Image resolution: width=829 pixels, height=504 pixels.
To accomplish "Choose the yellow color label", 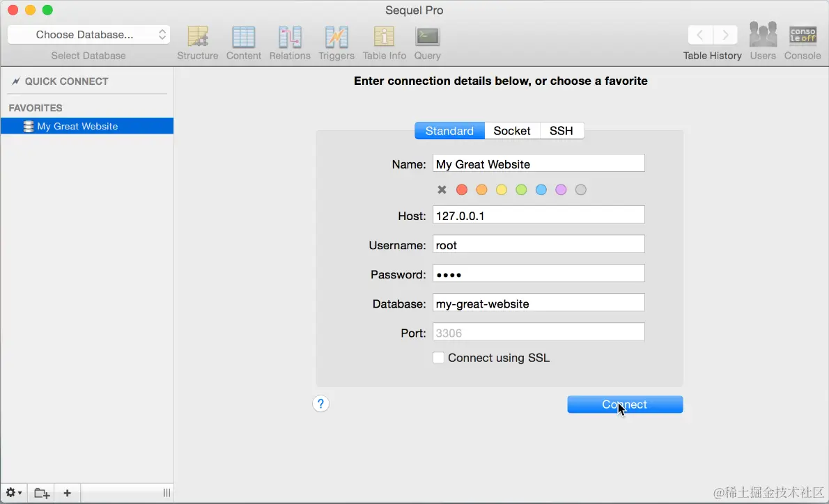I will 501,189.
